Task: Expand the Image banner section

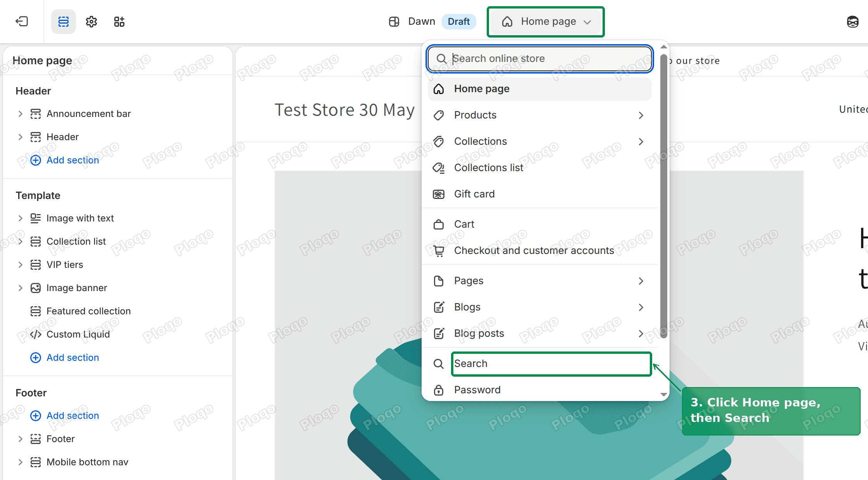Action: tap(21, 288)
